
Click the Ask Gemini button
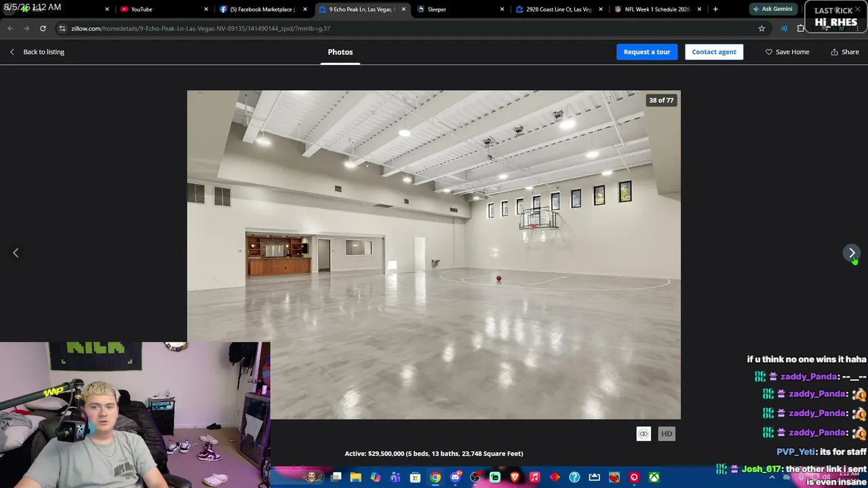coord(772,9)
